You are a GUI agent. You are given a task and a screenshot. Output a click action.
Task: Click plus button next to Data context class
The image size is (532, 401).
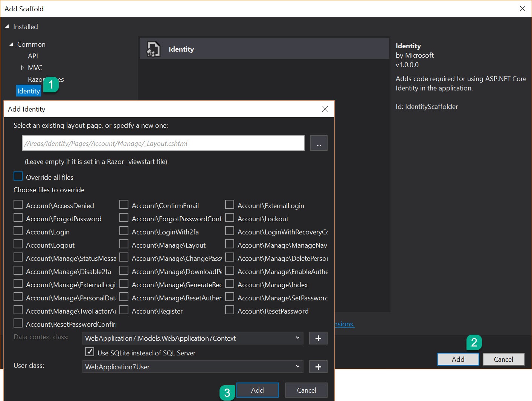pos(318,338)
